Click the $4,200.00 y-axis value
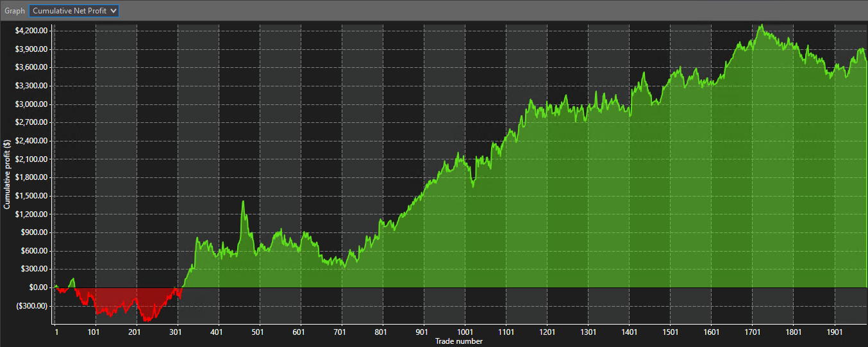The width and height of the screenshot is (868, 347). coord(31,31)
